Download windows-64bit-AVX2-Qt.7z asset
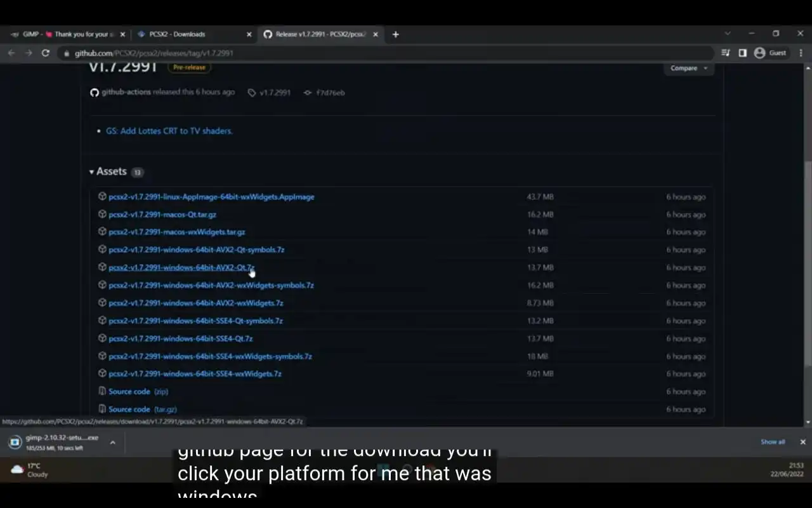 [x=181, y=268]
